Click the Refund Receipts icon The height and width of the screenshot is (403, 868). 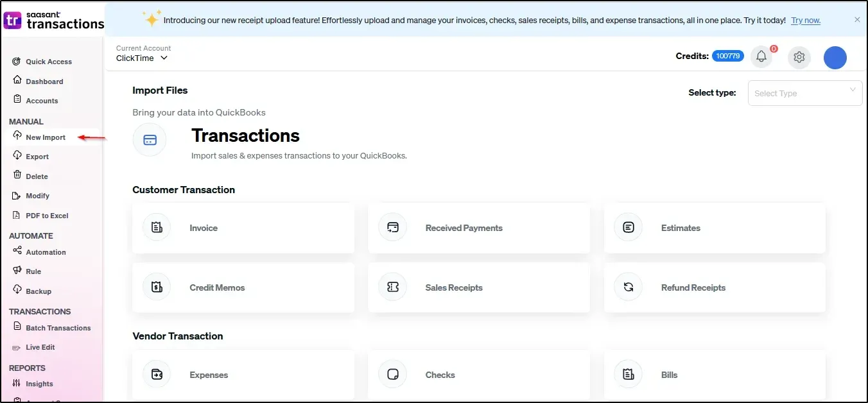click(628, 287)
